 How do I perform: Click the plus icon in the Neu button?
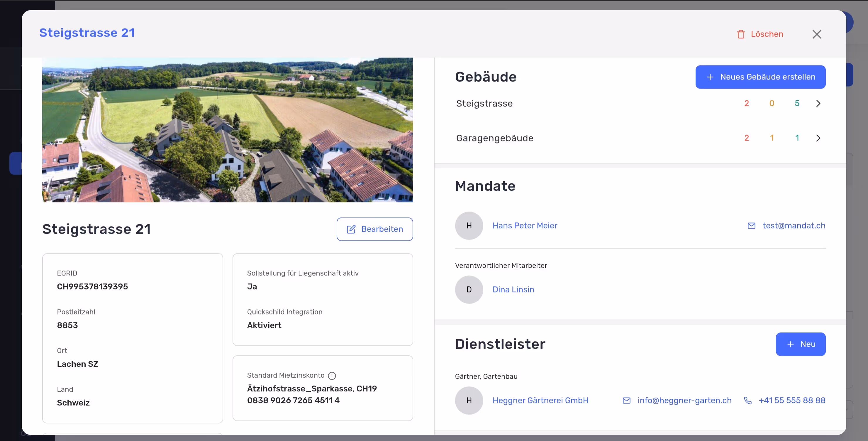[790, 344]
